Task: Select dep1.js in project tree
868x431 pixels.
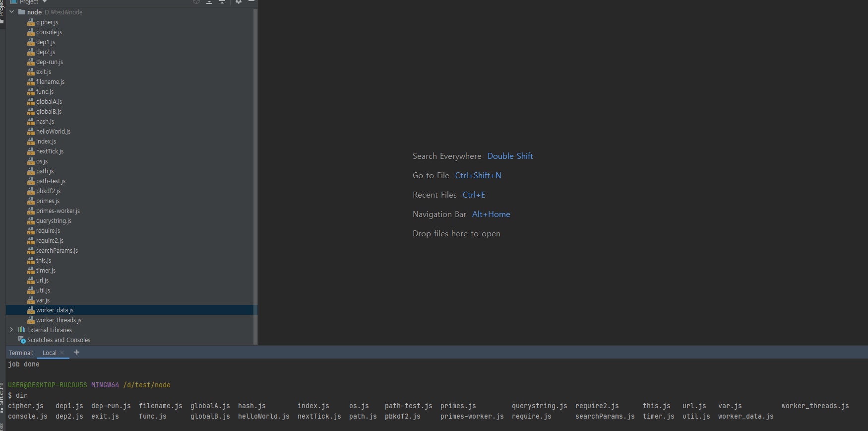Action: pyautogui.click(x=46, y=42)
